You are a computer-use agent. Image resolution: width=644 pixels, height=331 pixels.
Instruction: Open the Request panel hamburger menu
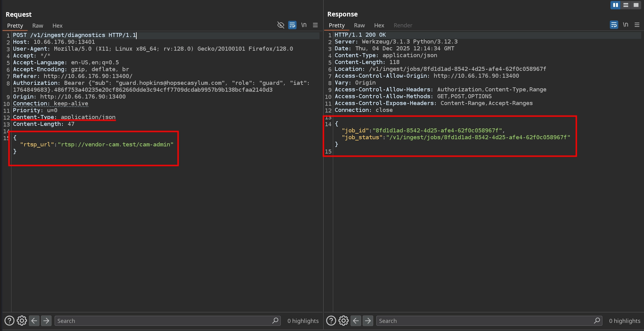315,25
